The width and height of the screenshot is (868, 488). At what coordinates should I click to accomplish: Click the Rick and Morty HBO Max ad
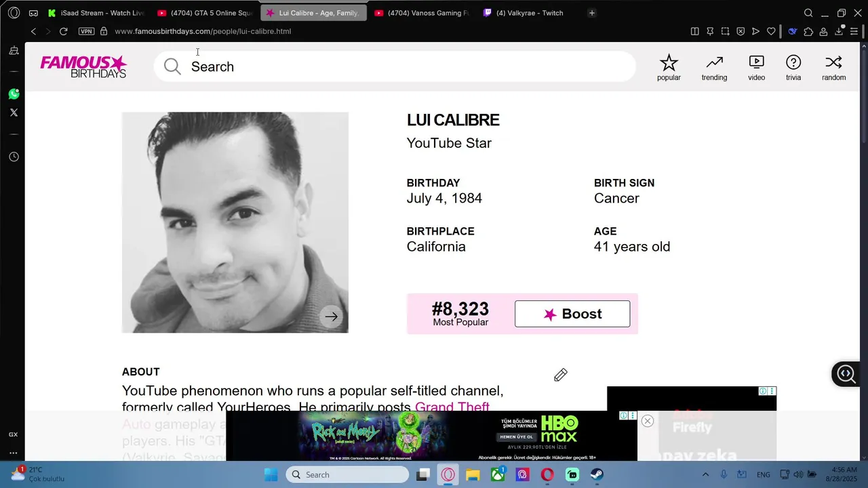(x=431, y=436)
